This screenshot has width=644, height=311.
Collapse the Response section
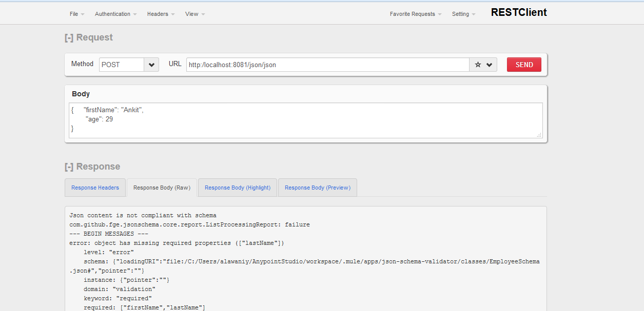click(x=69, y=167)
